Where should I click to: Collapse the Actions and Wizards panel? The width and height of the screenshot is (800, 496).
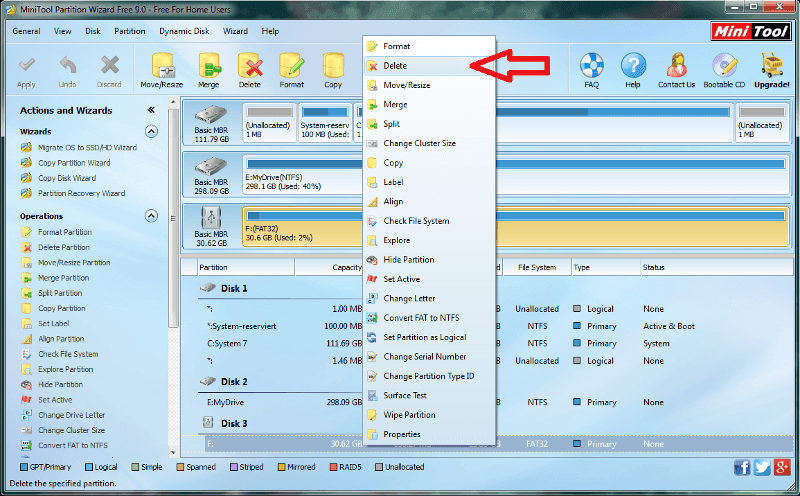pos(151,110)
